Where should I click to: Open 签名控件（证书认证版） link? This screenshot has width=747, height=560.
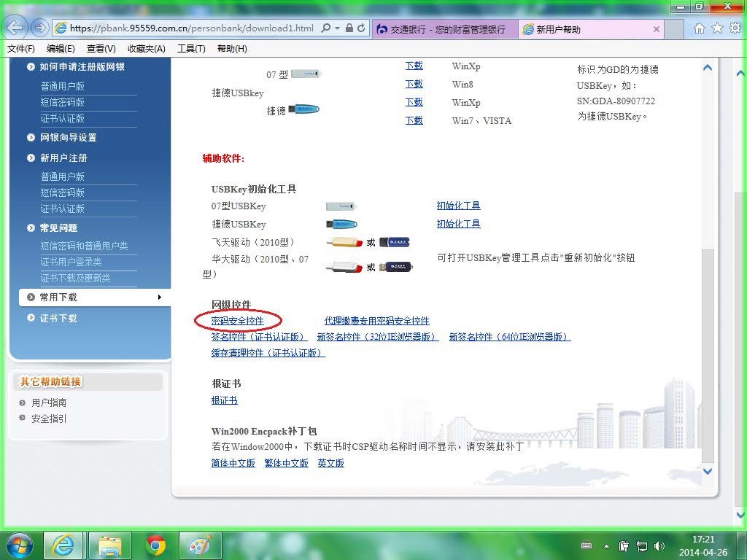click(259, 337)
